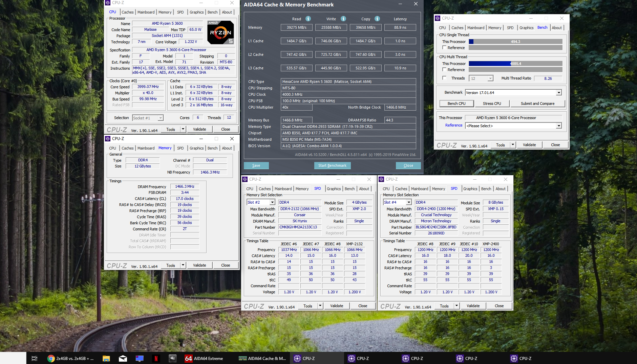Click Validate in Slot #2 SPD window
The image size is (637, 364).
[x=337, y=306]
